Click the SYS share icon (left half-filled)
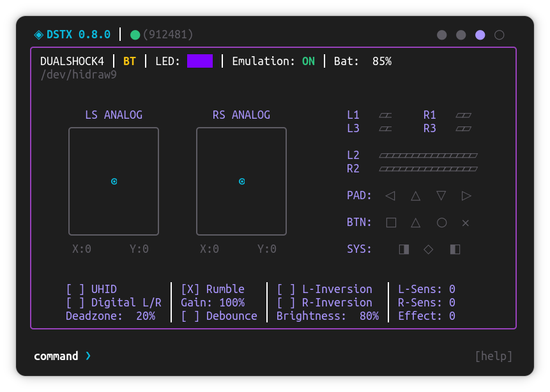Screen dimensions: 550x392 (404, 249)
